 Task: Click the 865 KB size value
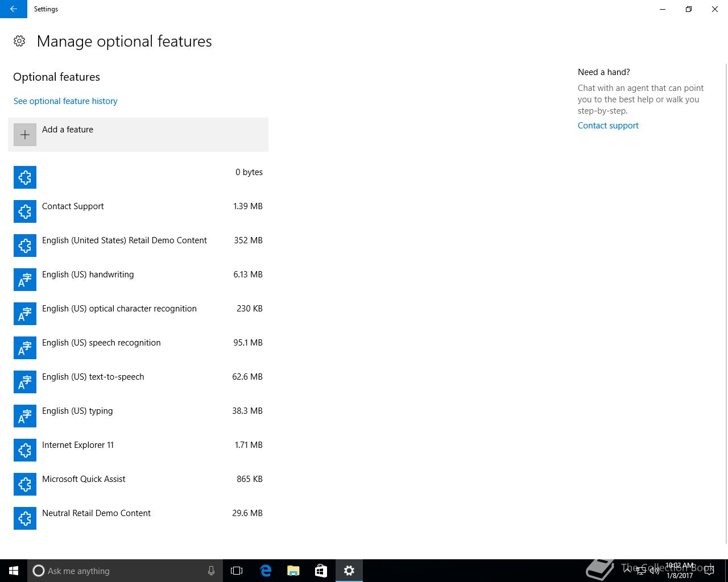pyautogui.click(x=250, y=479)
